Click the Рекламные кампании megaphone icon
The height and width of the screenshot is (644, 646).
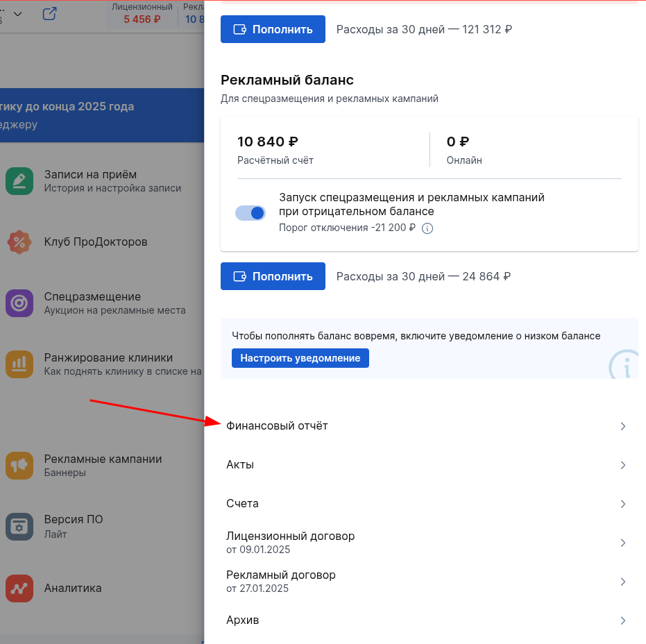click(19, 466)
